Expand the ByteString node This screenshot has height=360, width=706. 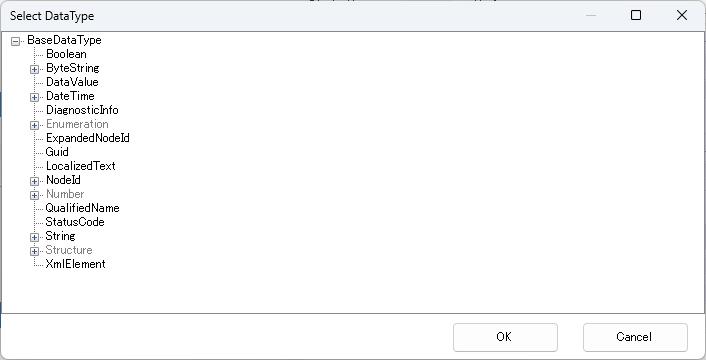(x=34, y=69)
